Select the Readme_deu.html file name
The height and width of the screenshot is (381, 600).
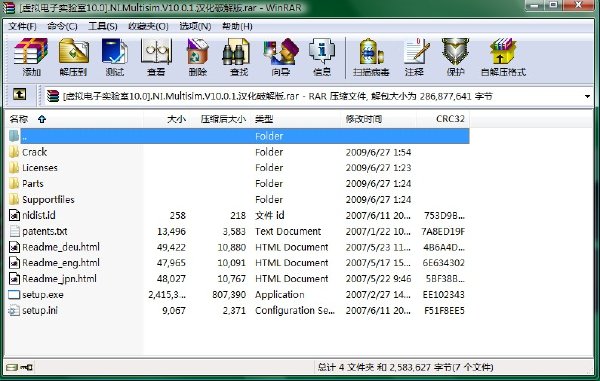[61, 247]
